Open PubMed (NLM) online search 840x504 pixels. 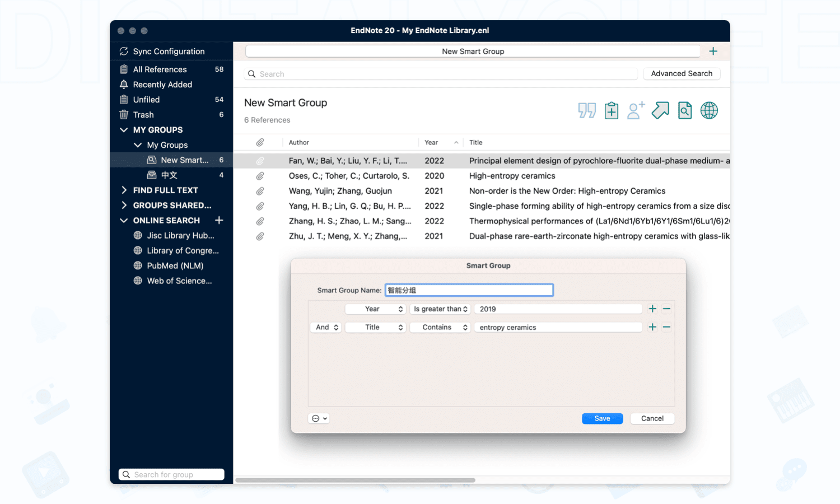(175, 265)
